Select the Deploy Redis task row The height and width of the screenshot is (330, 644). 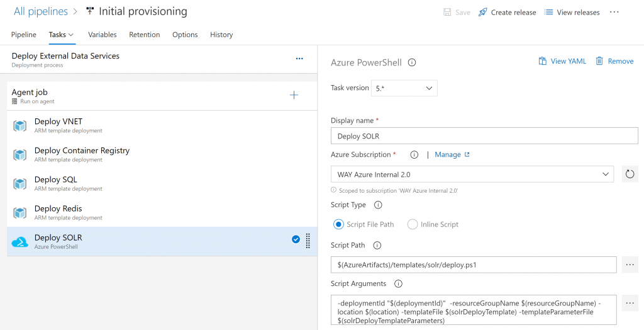(x=162, y=213)
